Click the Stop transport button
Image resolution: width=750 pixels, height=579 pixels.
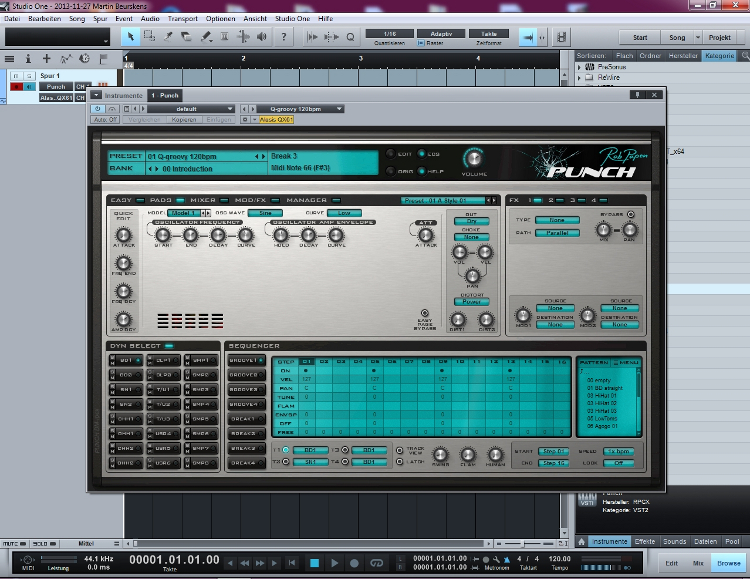314,563
